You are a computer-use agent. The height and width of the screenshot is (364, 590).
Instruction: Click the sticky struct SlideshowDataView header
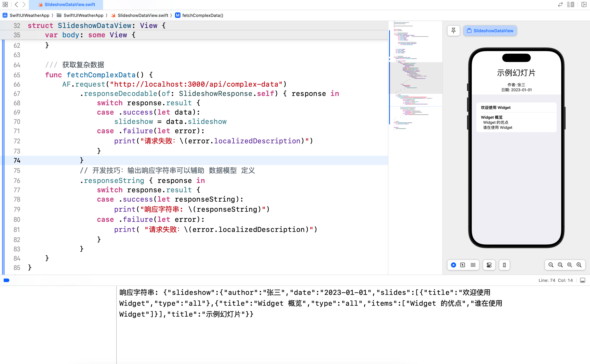point(194,25)
